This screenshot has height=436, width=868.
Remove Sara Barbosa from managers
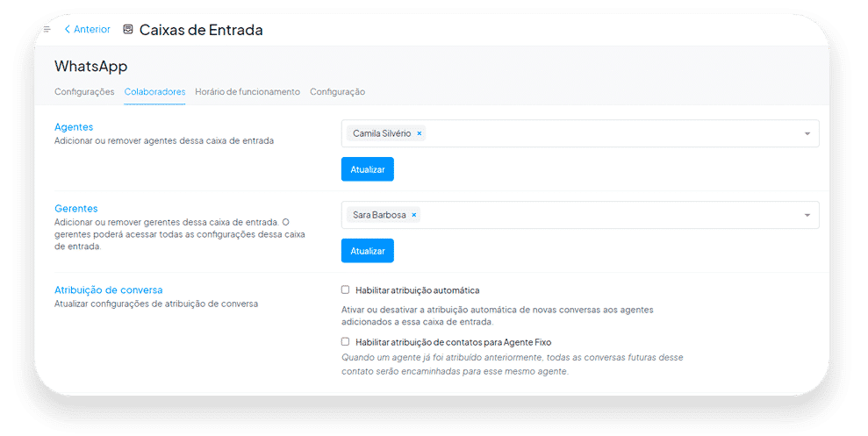(413, 215)
